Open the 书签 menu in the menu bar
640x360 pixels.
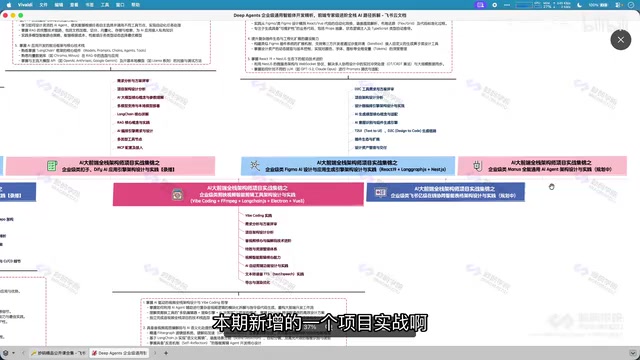(89, 5)
